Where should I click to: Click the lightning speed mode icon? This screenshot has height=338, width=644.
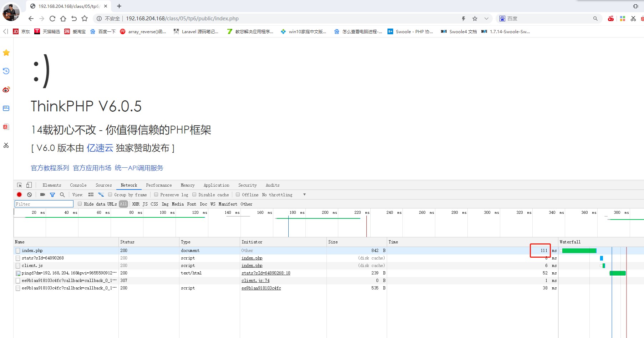point(463,19)
